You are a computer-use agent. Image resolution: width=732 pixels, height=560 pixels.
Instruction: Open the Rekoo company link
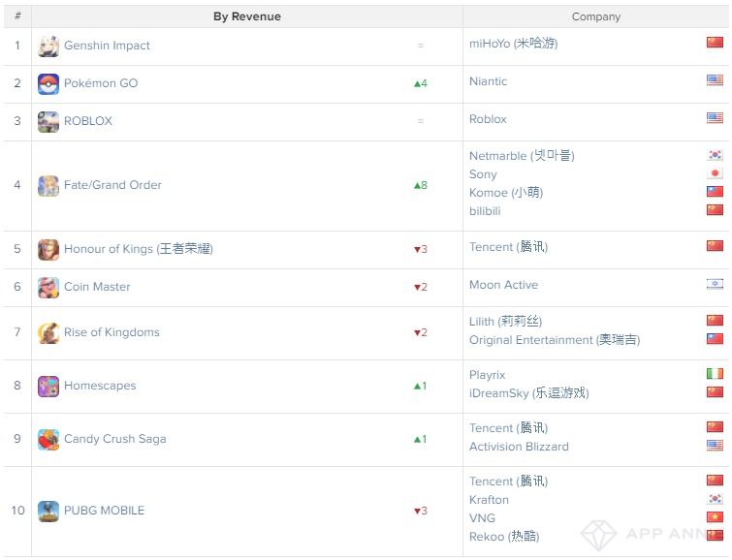[x=504, y=537]
